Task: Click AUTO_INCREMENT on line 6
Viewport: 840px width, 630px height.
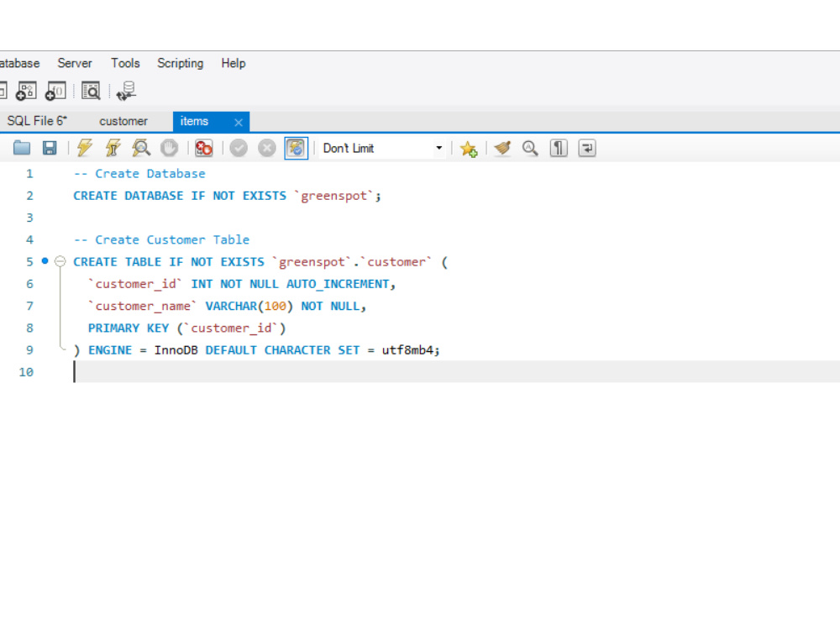Action: click(x=338, y=284)
